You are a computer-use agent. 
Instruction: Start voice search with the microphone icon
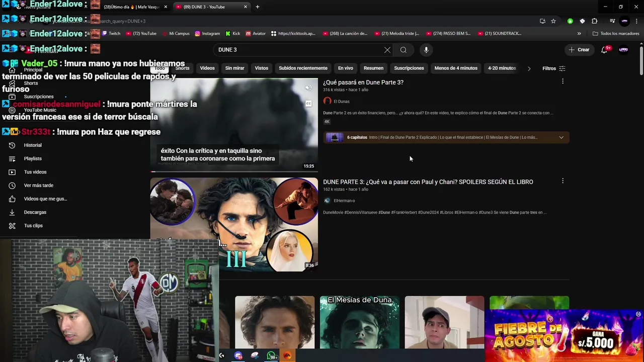(426, 50)
